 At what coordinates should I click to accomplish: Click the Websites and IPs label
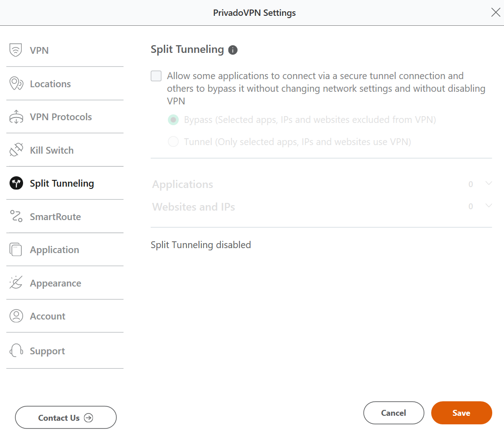[x=194, y=207]
